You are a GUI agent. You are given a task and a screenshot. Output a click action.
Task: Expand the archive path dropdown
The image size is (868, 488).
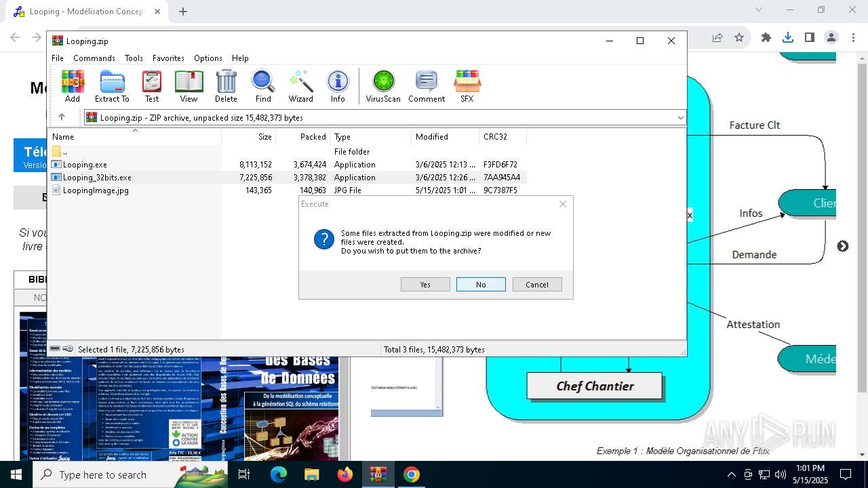click(680, 117)
